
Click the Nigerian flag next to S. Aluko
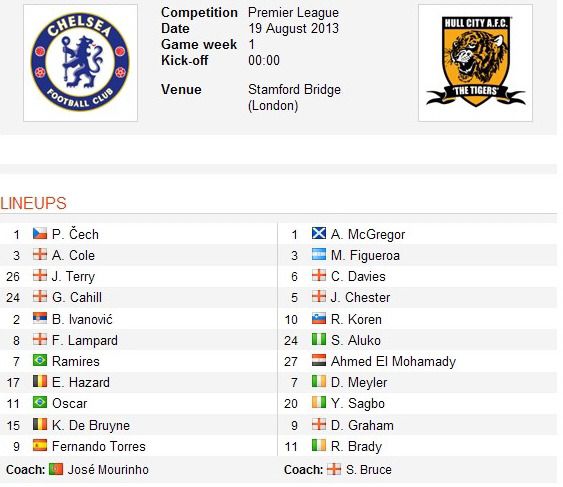click(319, 340)
